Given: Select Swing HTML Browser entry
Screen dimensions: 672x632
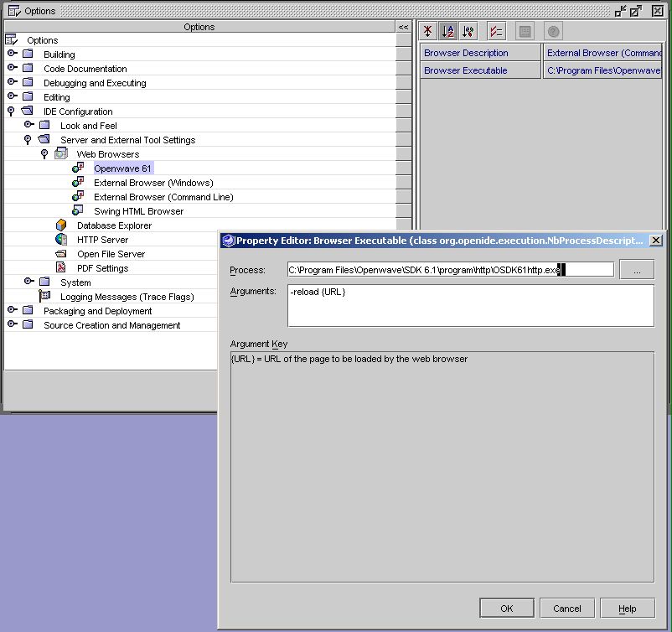Looking at the screenshot, I should click(138, 211).
